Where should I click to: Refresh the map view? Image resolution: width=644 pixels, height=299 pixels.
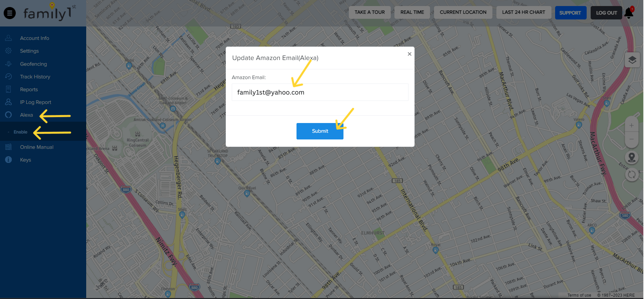pyautogui.click(x=632, y=174)
